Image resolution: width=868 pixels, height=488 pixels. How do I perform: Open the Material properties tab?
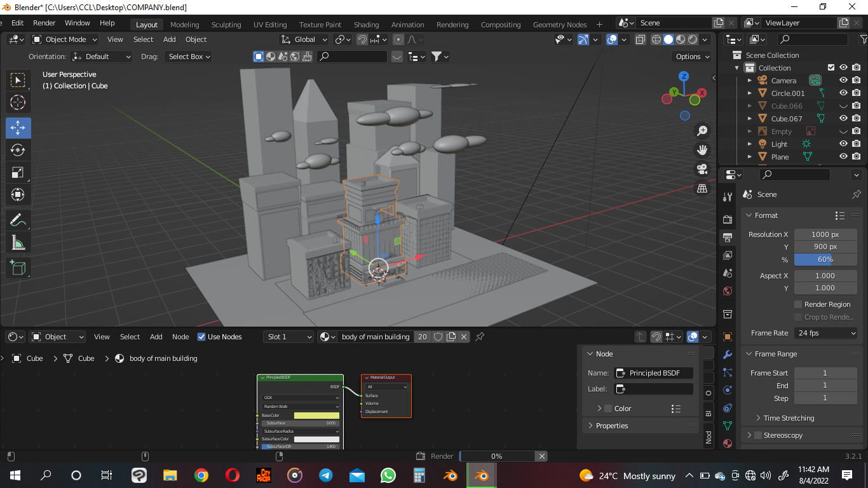(x=728, y=444)
